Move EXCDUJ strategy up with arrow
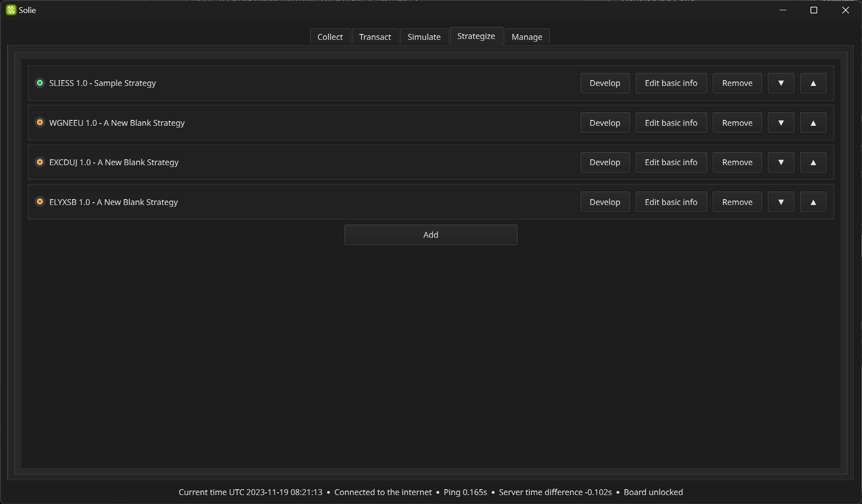The image size is (862, 504). click(x=813, y=162)
